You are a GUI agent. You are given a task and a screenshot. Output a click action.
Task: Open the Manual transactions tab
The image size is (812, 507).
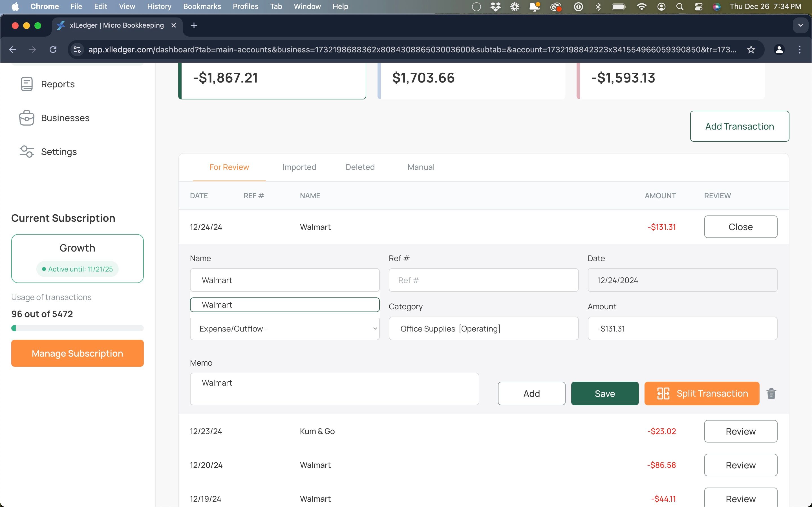pyautogui.click(x=421, y=167)
